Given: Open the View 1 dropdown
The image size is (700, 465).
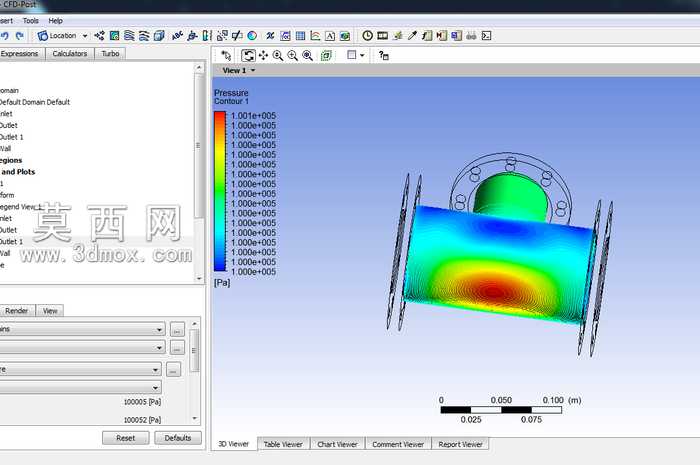Looking at the screenshot, I should (238, 71).
